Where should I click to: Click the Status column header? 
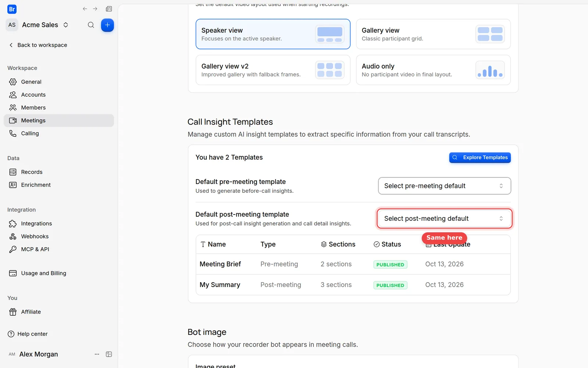[387, 244]
